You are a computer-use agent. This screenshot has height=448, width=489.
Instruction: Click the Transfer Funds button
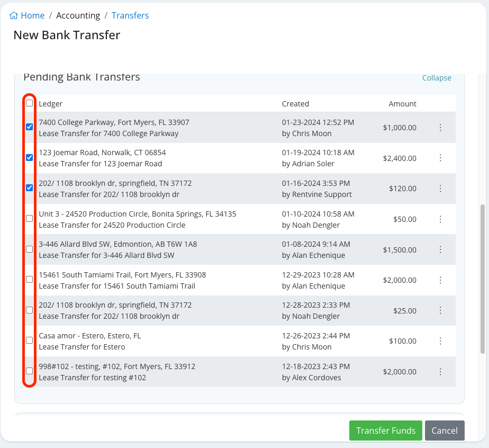point(385,431)
